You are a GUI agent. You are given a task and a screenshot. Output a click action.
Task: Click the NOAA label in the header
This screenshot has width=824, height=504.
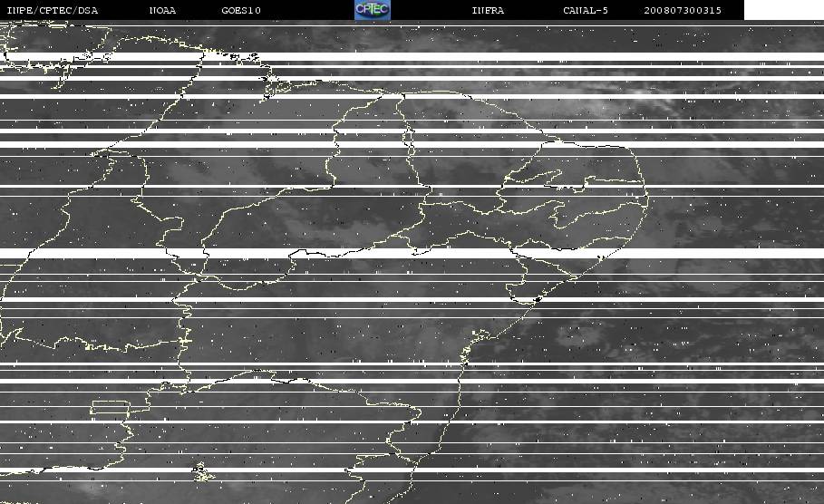pyautogui.click(x=162, y=11)
